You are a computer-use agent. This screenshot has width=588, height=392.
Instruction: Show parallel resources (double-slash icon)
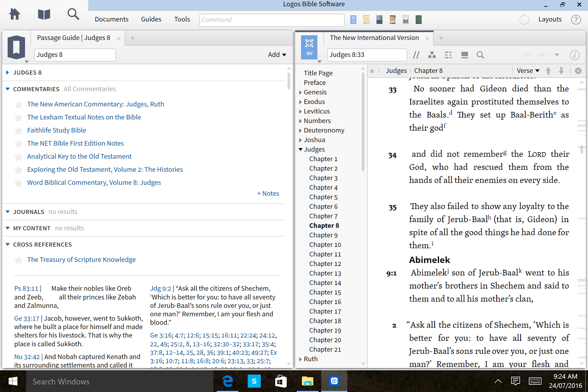[x=416, y=55]
